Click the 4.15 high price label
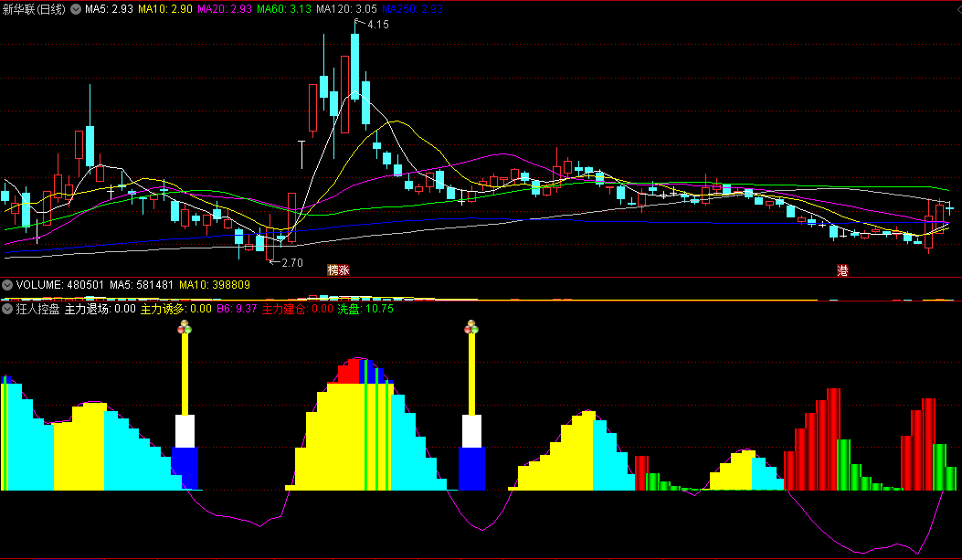The width and height of the screenshot is (962, 560). coord(378,25)
